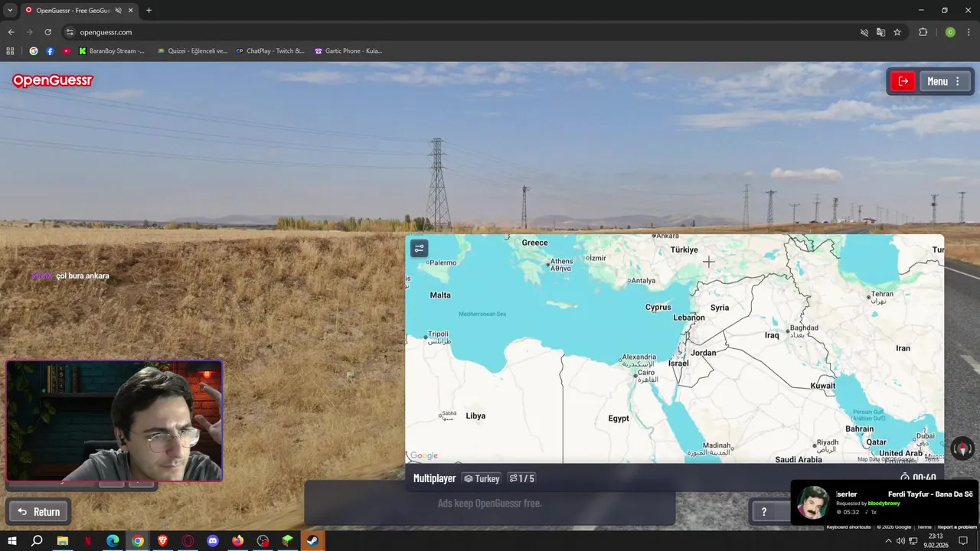Click the Google logo on the map
This screenshot has height=551, width=980.
423,455
